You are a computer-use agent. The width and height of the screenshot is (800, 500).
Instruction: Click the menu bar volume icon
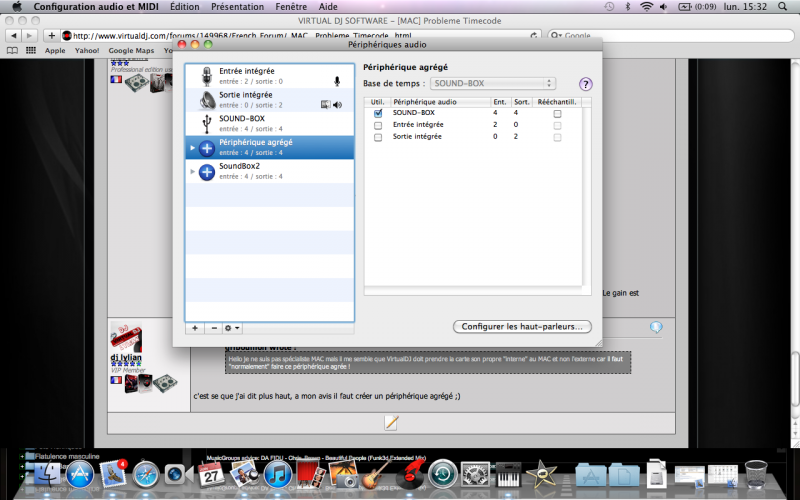point(663,7)
